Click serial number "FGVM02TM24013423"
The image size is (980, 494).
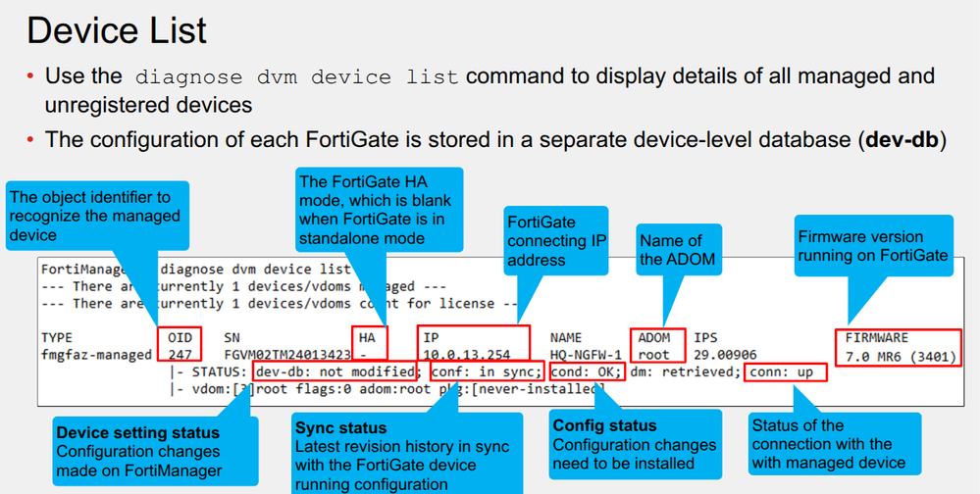click(x=287, y=355)
